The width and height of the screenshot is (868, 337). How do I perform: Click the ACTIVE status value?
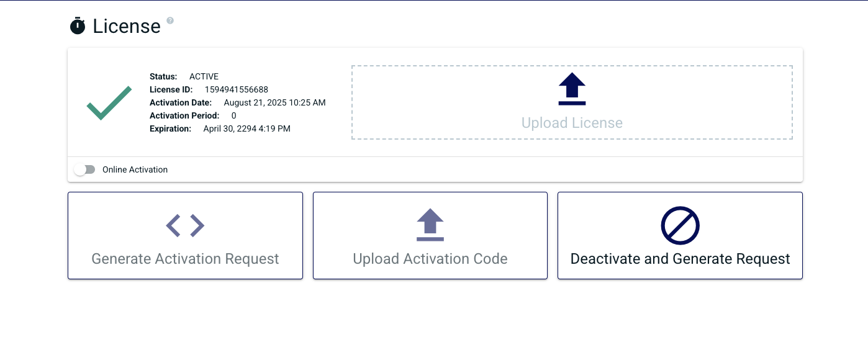pyautogui.click(x=204, y=76)
